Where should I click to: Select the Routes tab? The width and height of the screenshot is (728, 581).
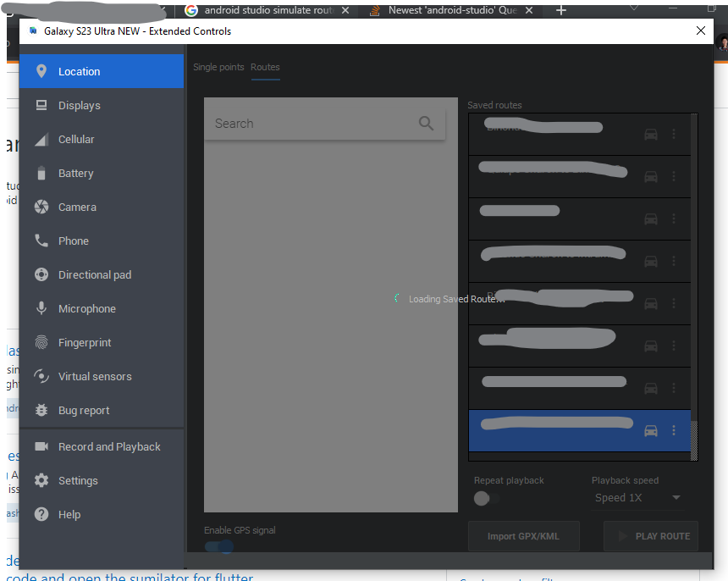(x=265, y=67)
